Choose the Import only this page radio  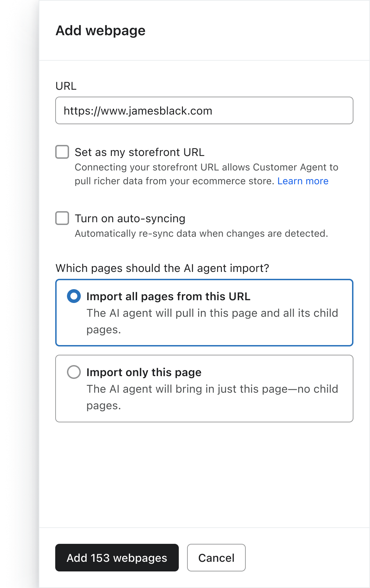74,372
